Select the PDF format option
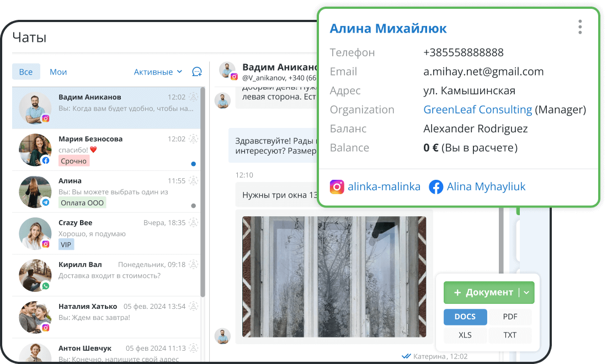Image resolution: width=607 pixels, height=364 pixels. click(510, 317)
